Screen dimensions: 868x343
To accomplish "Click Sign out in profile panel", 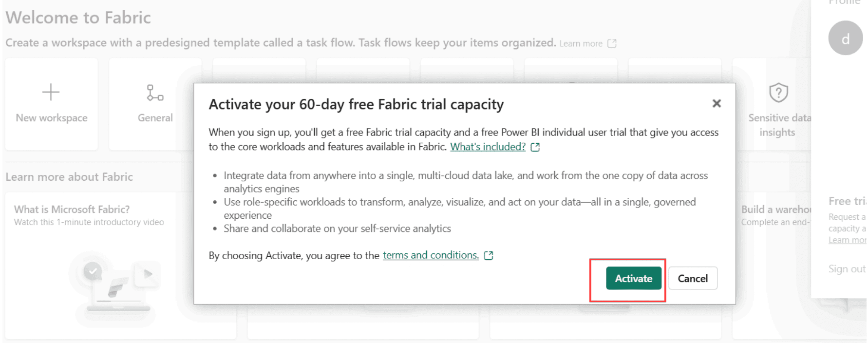I will (847, 269).
